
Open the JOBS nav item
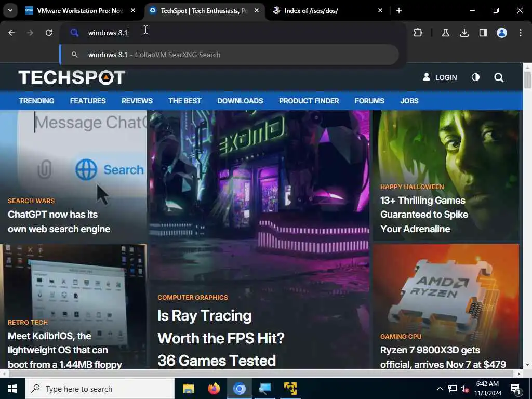[x=409, y=101]
